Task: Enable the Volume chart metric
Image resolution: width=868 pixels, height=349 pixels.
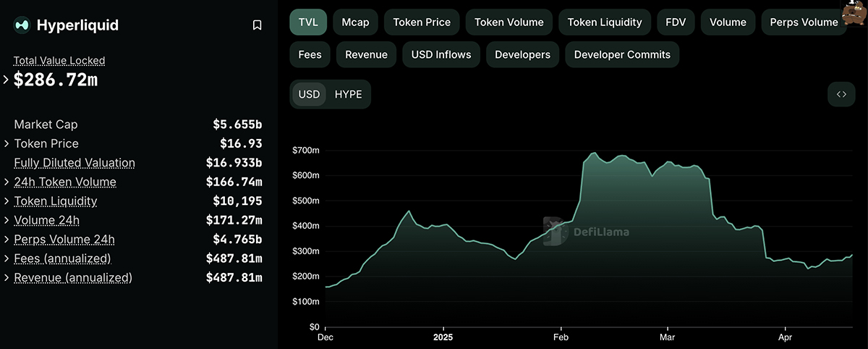Action: pyautogui.click(x=728, y=22)
